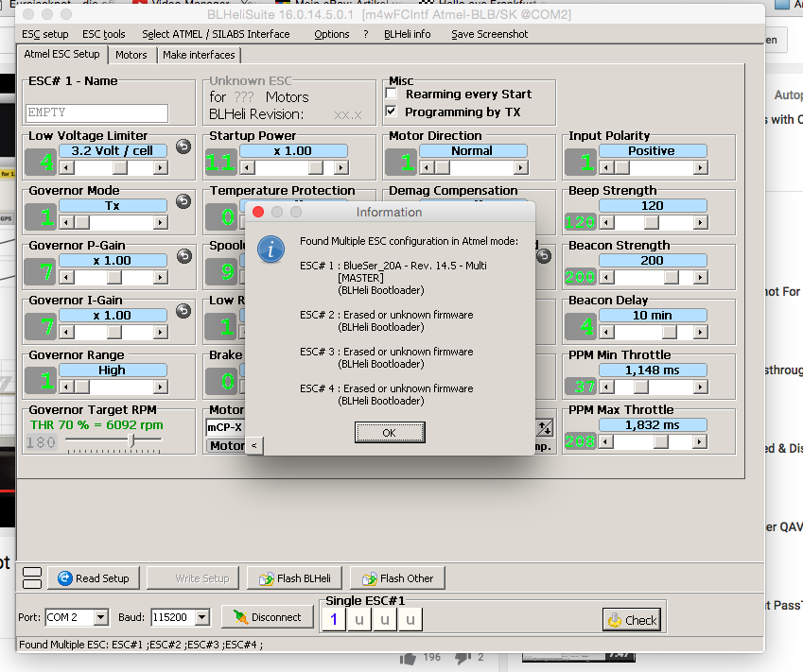This screenshot has width=803, height=672.
Task: Increase Low Voltage Limiter with right arrow
Action: tap(161, 167)
